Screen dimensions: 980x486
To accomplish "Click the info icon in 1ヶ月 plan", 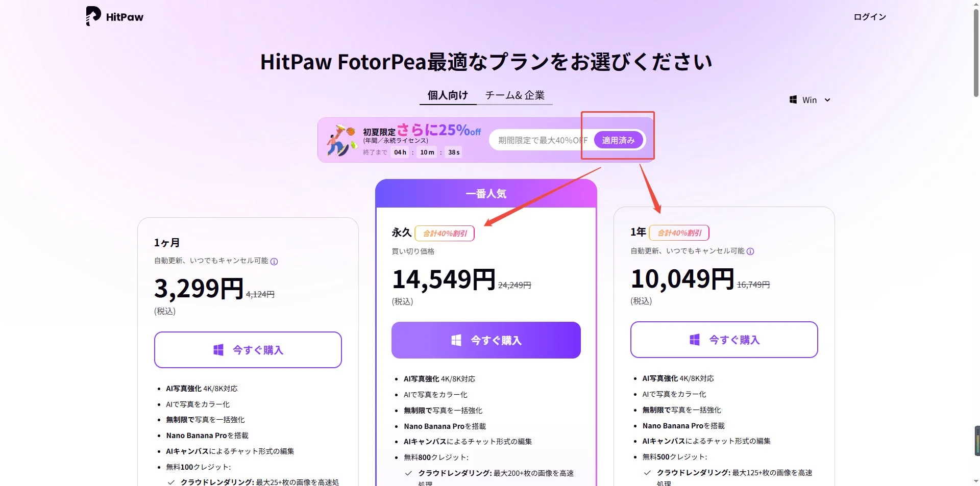I will tap(274, 262).
